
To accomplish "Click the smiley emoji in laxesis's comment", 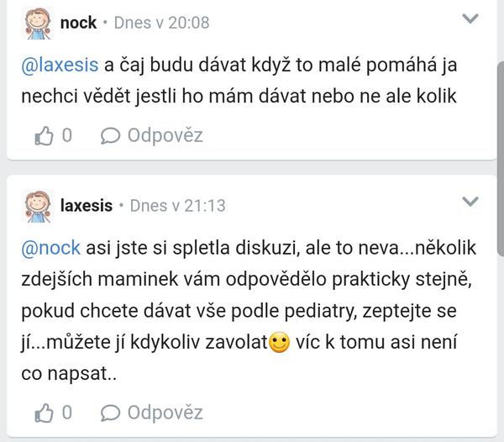I will pyautogui.click(x=279, y=344).
